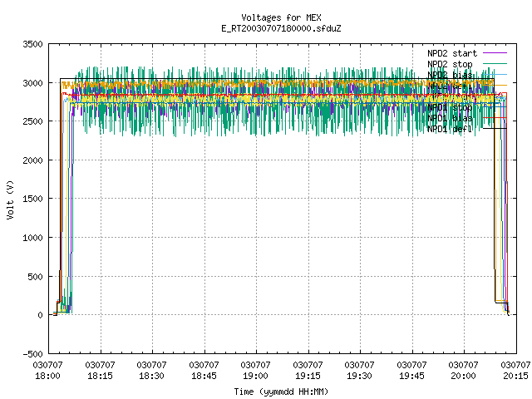The height and width of the screenshot is (399, 532).
Task: Click the '030707 19:30' x-axis tick label
Action: (359, 371)
